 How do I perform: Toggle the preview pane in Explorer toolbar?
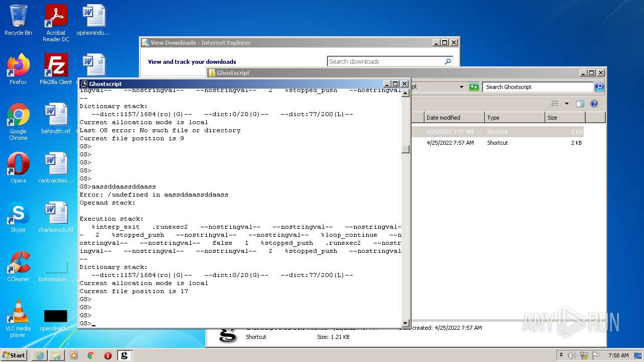[x=580, y=104]
